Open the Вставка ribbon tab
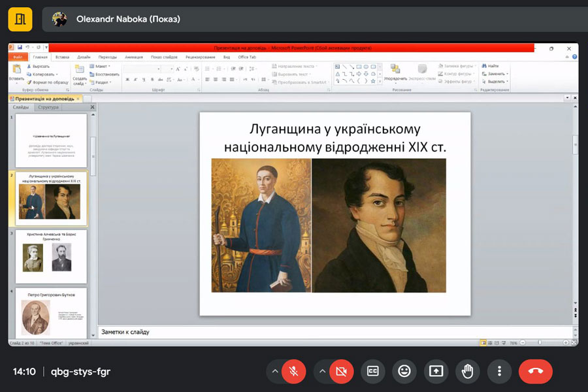The height and width of the screenshot is (392, 588). pyautogui.click(x=62, y=57)
